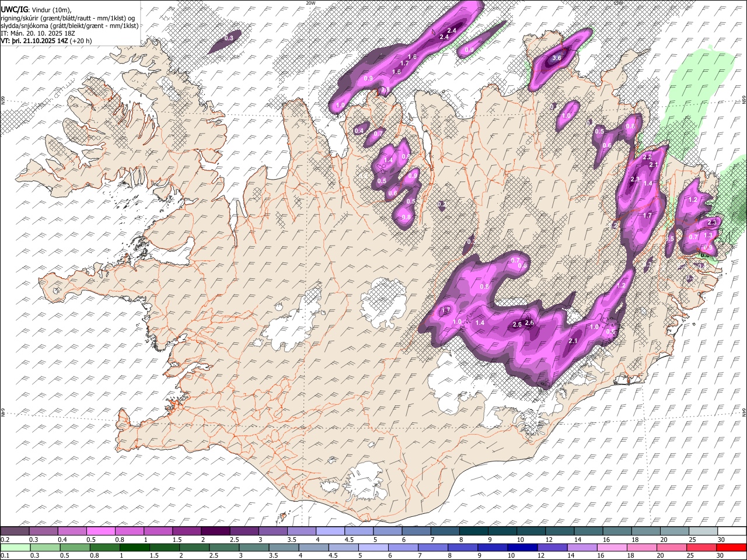Pick lower scale swatch between 10 and 12
The image size is (747, 560).
point(523,547)
